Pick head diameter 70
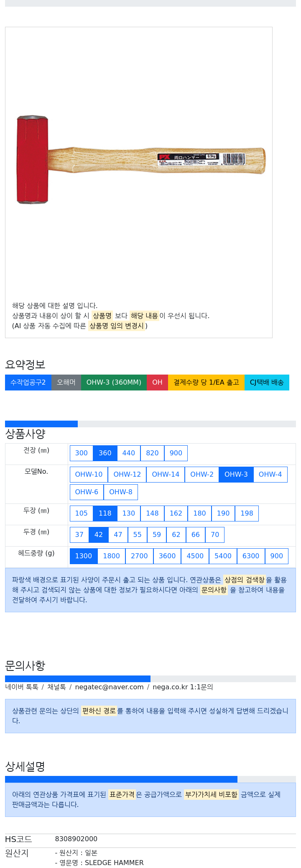Screen dimensions: 301x868 coord(215,535)
